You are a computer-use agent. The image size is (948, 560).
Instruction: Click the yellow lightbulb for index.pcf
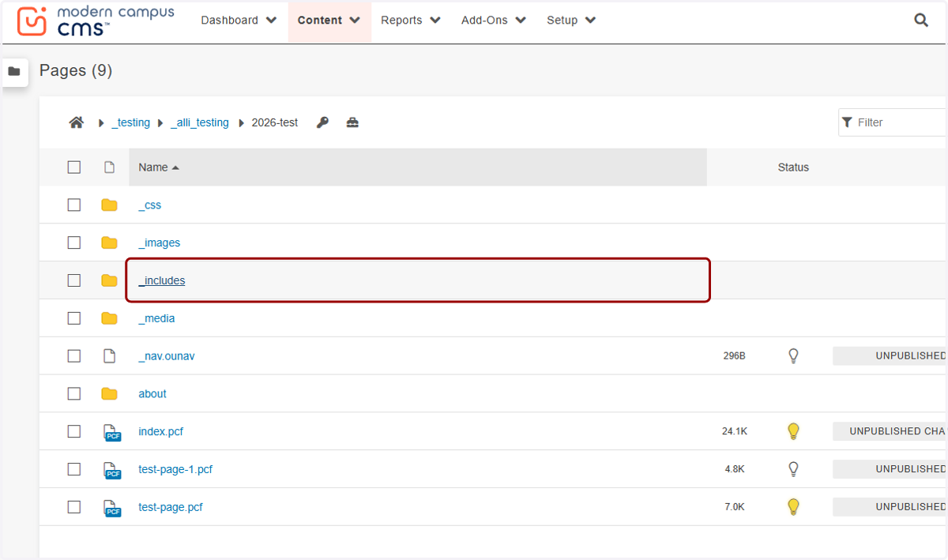(794, 431)
